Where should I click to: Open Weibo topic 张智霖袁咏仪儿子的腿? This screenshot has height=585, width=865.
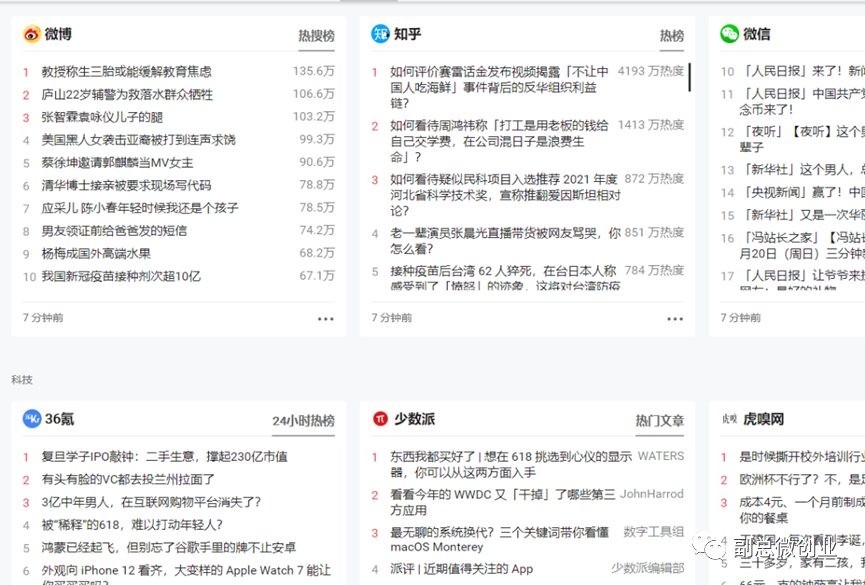[x=102, y=117]
